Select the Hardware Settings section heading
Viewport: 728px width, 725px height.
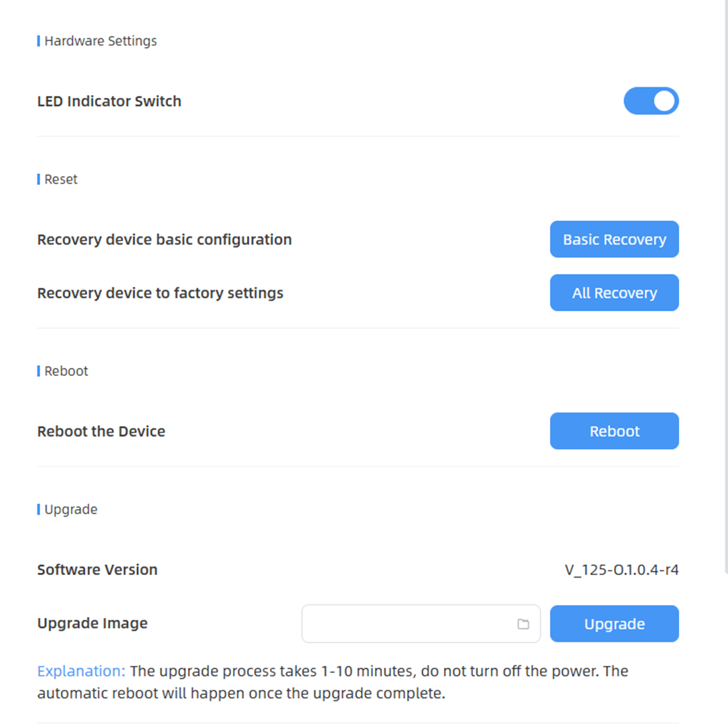100,41
